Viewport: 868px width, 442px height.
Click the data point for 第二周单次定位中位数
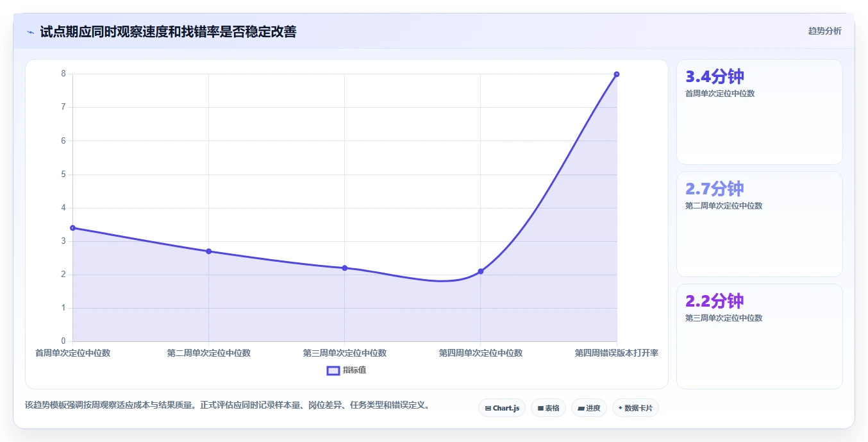(x=208, y=251)
